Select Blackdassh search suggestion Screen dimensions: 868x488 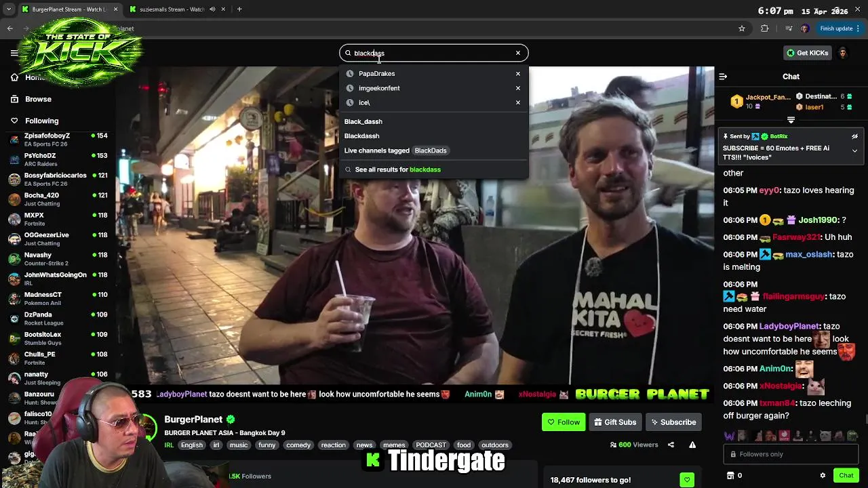pyautogui.click(x=361, y=136)
